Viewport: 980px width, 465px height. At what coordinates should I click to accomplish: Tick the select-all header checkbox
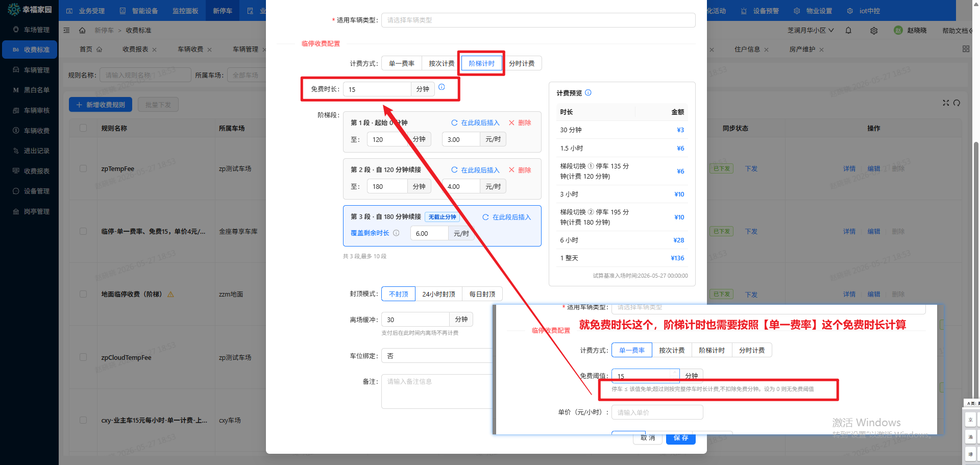(x=83, y=128)
